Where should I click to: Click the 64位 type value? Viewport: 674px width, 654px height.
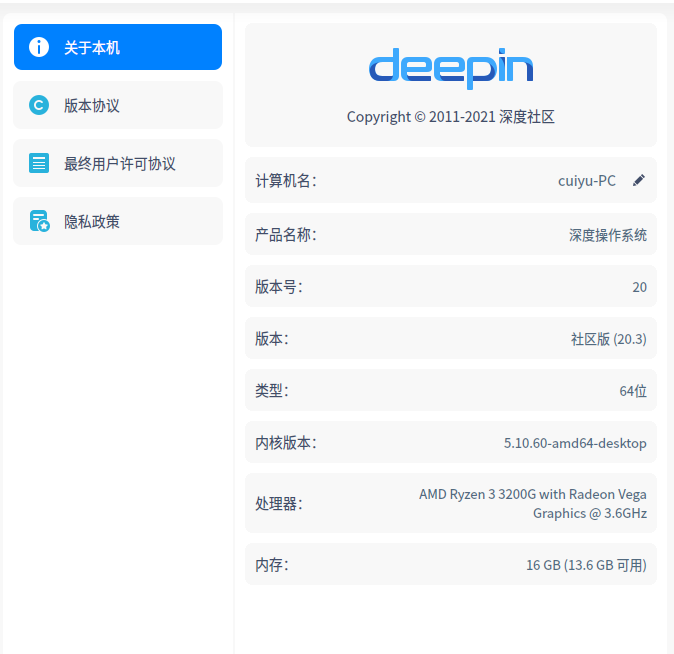click(633, 391)
